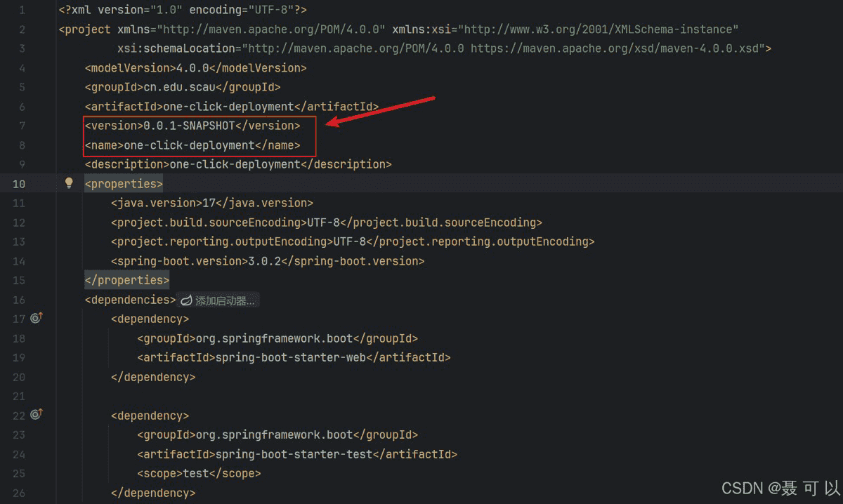Click the one-click-deployment text inside description tag
Viewport: 843px width, 504px height.
coord(235,164)
